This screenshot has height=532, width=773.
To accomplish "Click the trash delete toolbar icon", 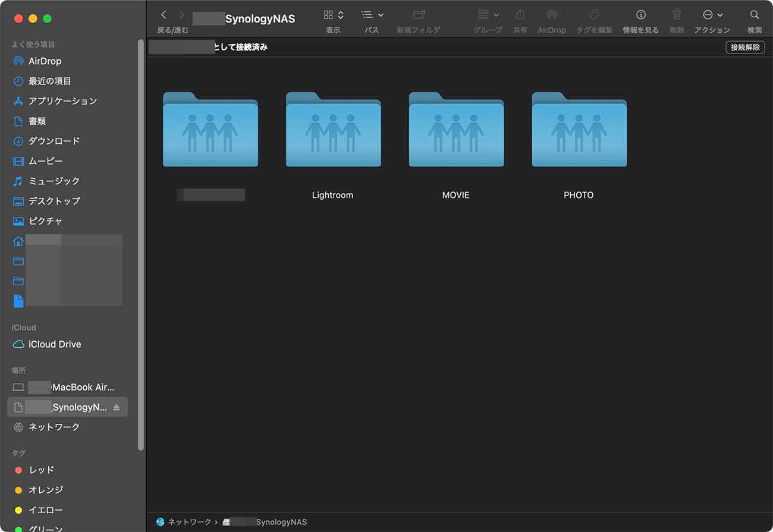I will 677,15.
